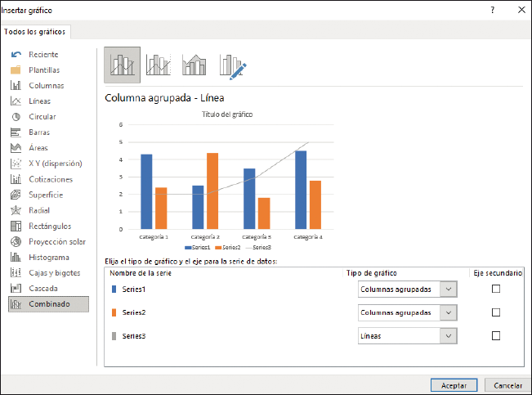Open chart type dropdown for Series1
Viewport: 532px width, 395px height.
[448, 289]
